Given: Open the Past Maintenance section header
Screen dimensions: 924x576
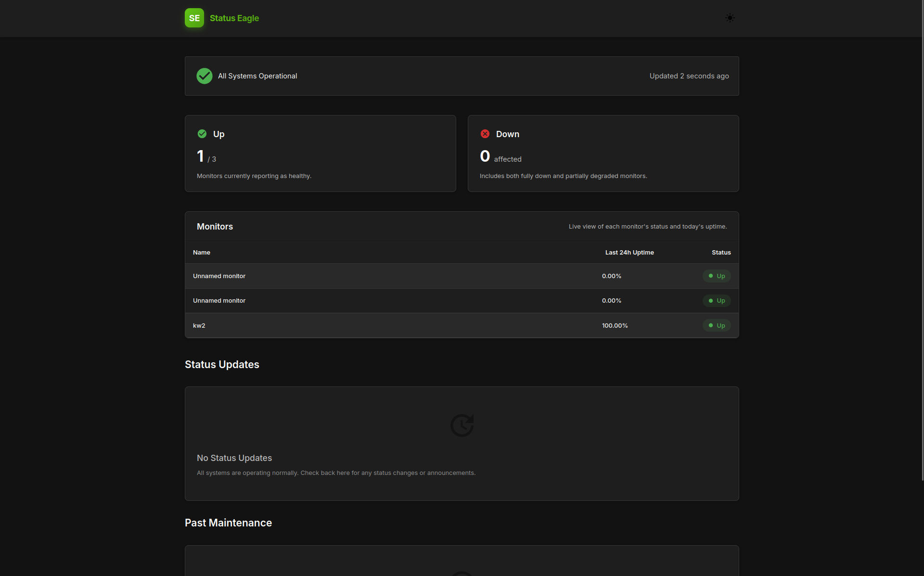Looking at the screenshot, I should (x=228, y=523).
